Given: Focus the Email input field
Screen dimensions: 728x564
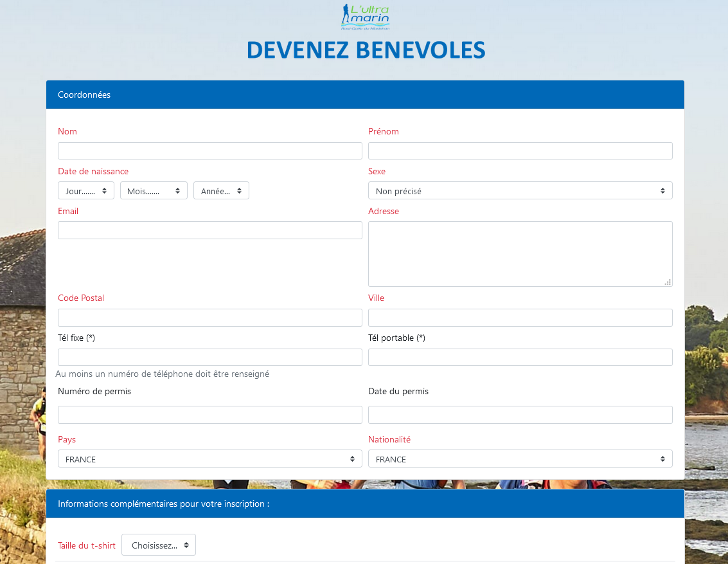Looking at the screenshot, I should (x=209, y=230).
